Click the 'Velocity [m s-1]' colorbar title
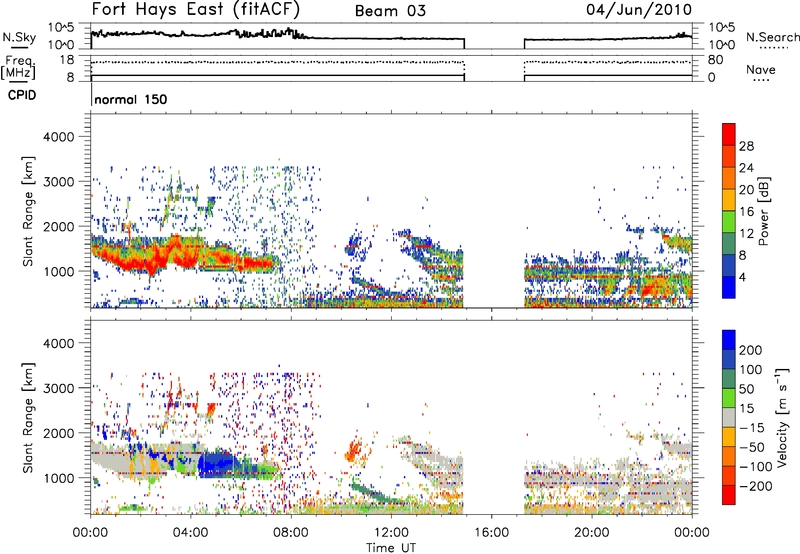This screenshot has height=554, width=800. click(x=781, y=417)
